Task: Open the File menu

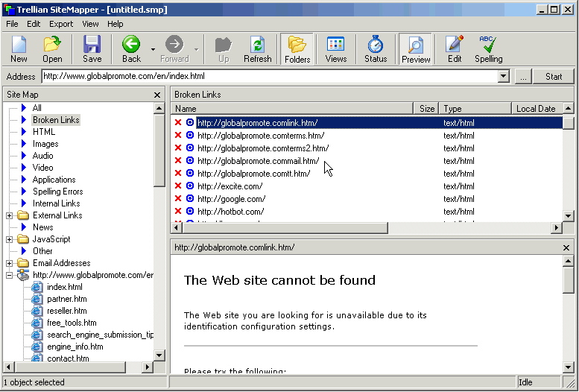Action: point(12,24)
